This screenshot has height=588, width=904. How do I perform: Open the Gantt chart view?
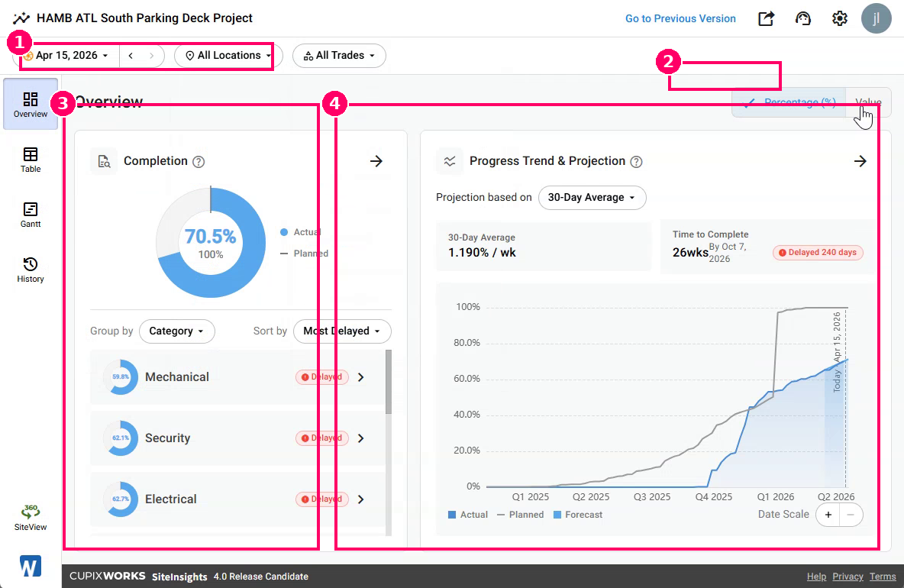[31, 215]
